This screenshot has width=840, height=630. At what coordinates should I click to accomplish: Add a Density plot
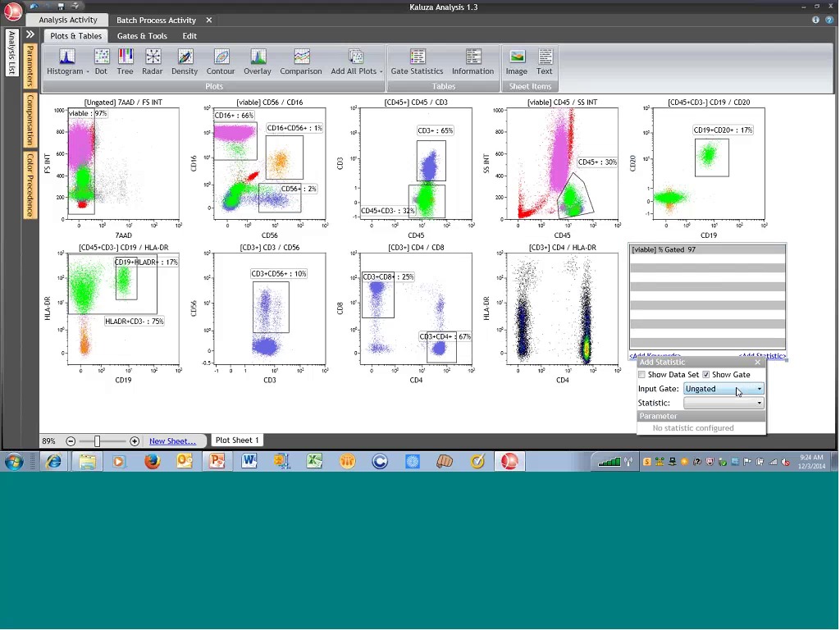point(185,62)
